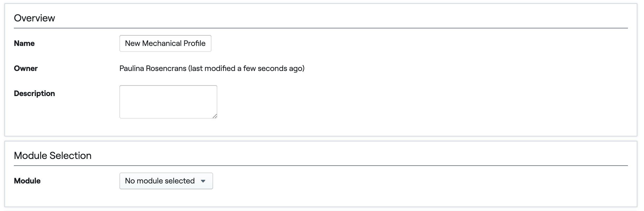Click the divider under Module Selection heading
This screenshot has height=211, width=644.
321,166
